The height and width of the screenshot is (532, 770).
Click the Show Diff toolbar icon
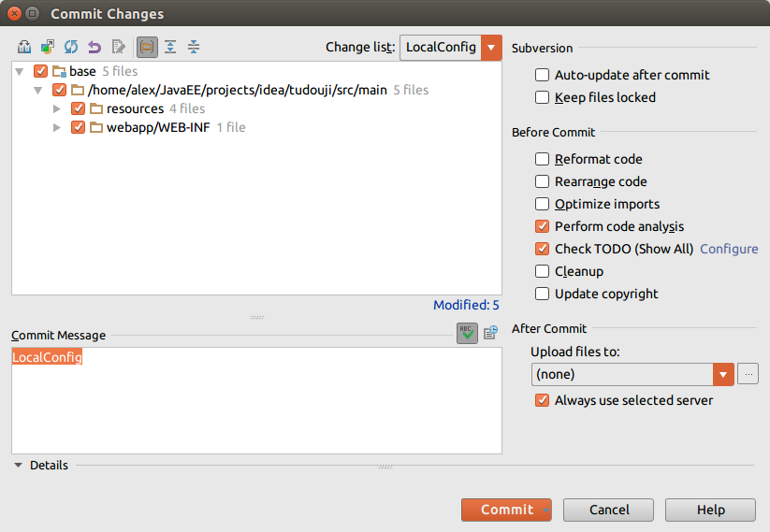coord(25,47)
